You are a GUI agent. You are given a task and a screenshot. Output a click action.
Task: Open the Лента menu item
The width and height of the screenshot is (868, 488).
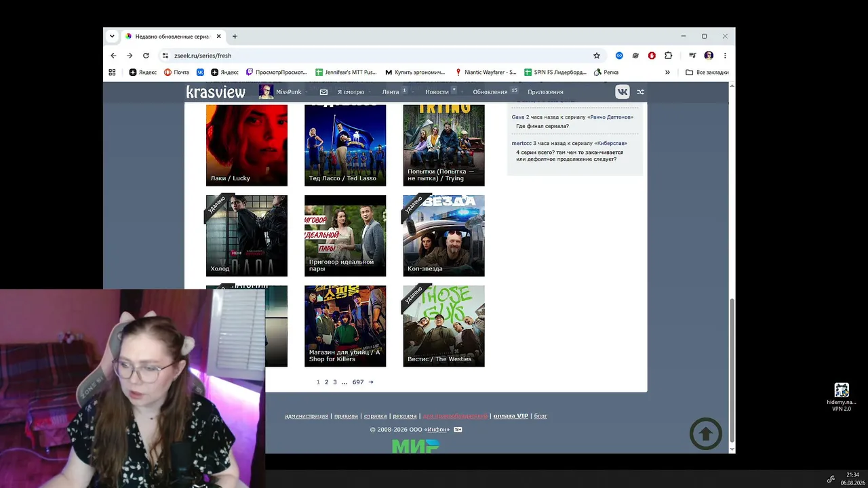click(391, 92)
